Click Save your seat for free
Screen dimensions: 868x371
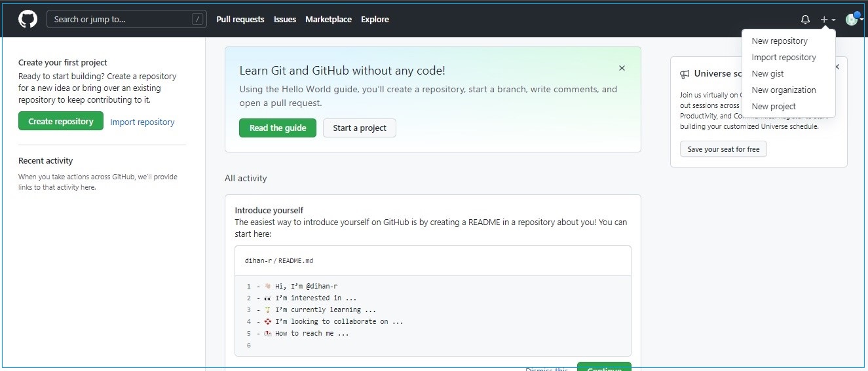click(723, 149)
